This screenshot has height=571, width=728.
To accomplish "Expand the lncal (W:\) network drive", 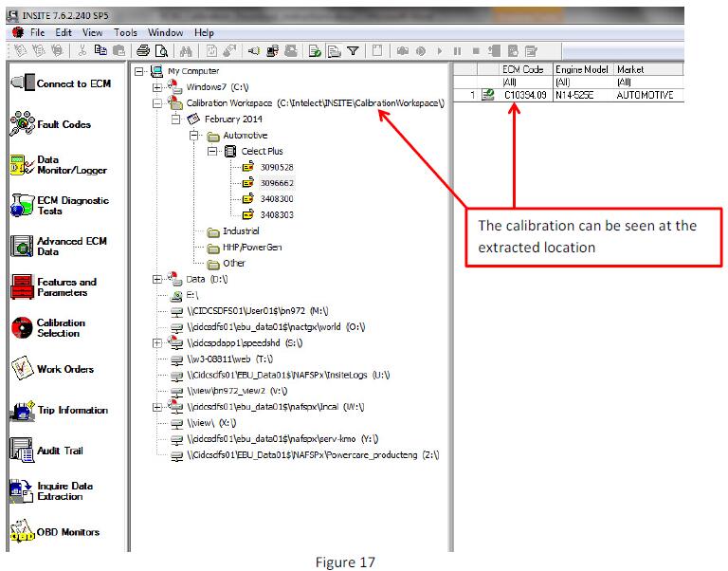I will click(x=157, y=407).
